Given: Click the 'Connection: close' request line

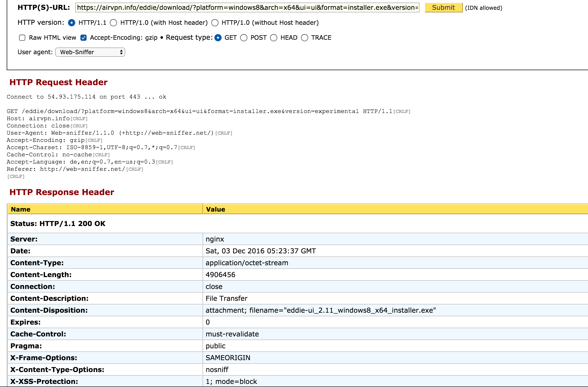Looking at the screenshot, I should (47, 126).
